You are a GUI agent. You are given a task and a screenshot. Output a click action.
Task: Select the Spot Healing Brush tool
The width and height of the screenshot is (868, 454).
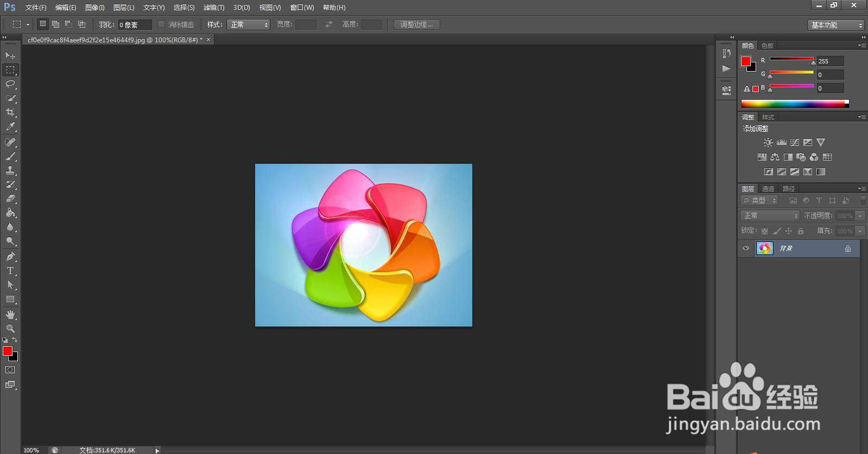(x=10, y=142)
